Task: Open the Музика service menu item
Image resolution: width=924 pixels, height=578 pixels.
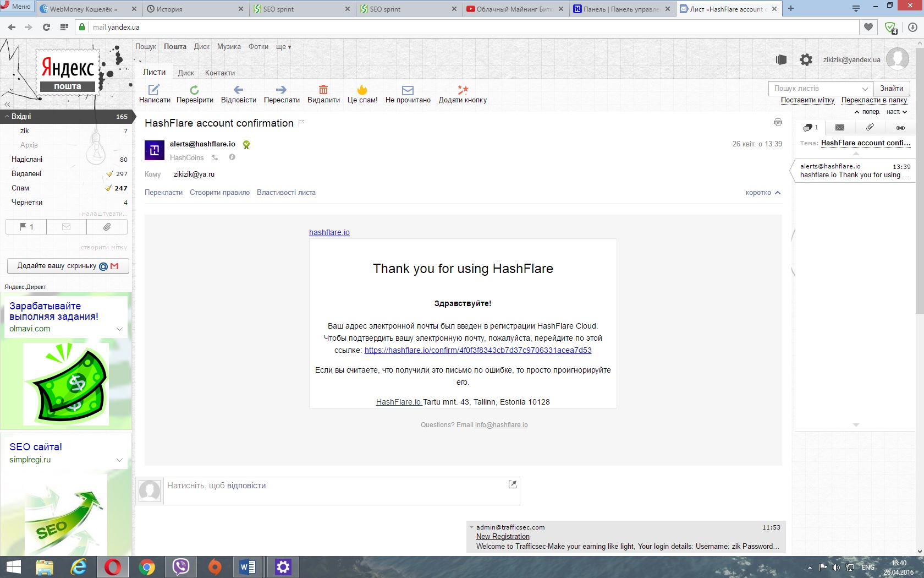Action: coord(229,47)
